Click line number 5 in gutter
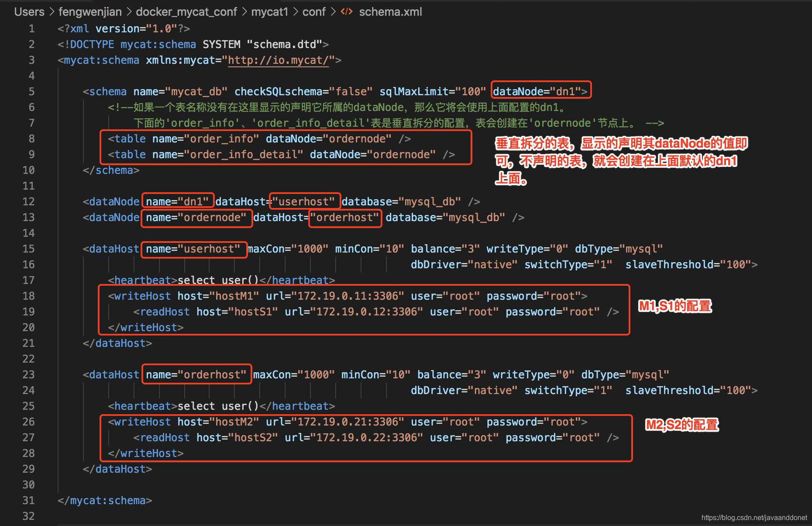 [31, 92]
